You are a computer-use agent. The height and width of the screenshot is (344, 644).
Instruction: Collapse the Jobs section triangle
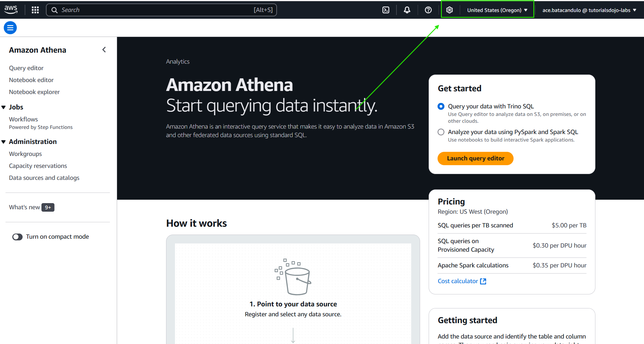pyautogui.click(x=3, y=107)
